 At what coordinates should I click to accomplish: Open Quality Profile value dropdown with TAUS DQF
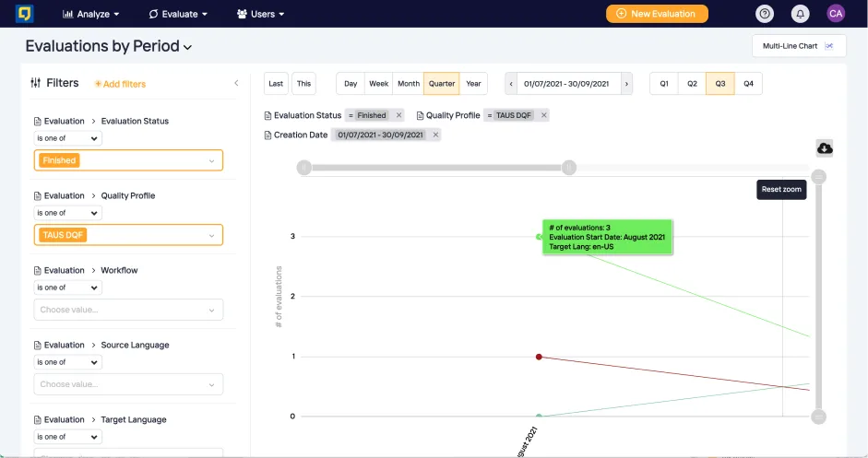(x=128, y=235)
